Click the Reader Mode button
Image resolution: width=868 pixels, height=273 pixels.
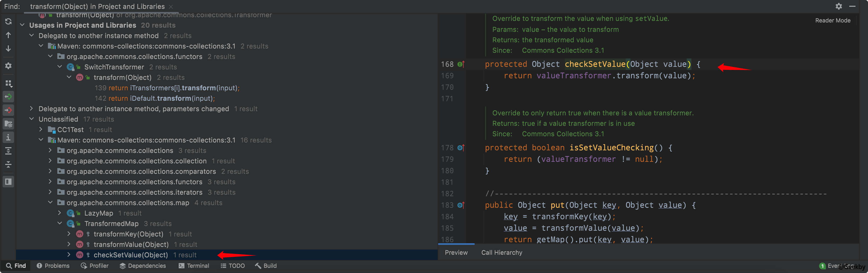click(x=832, y=21)
